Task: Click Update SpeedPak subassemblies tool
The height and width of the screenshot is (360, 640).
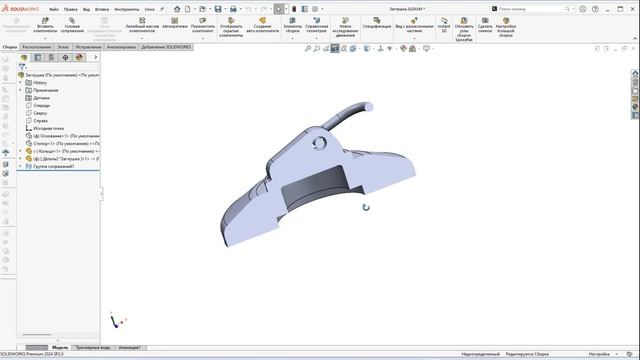Action: [464, 29]
